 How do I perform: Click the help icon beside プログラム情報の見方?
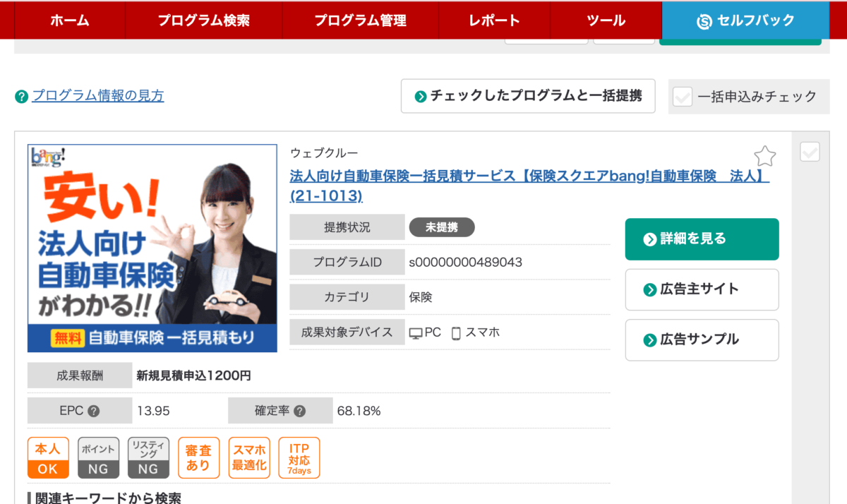[x=21, y=97]
